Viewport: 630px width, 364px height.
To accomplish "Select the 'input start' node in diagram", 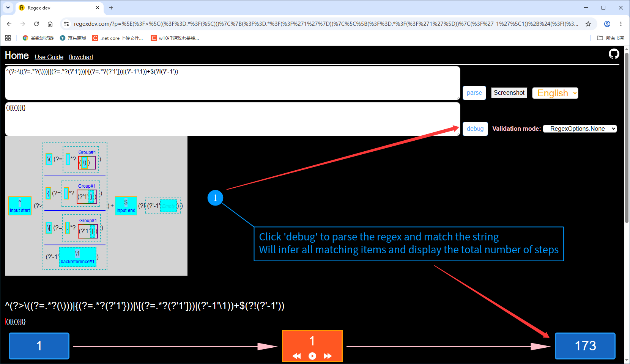I will pos(20,206).
